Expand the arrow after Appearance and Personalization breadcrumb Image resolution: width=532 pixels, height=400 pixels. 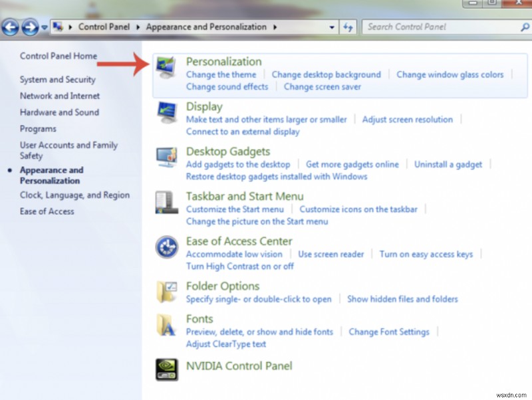coord(275,27)
